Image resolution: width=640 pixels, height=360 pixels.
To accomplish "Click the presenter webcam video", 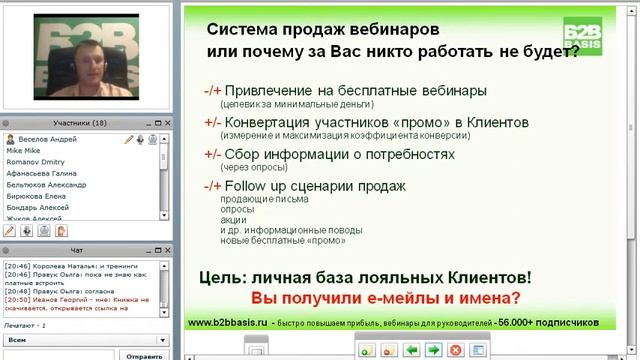I will pos(86,57).
